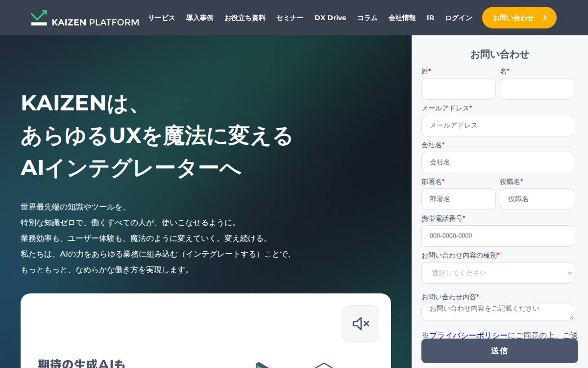Focus the 名 input field
The height and width of the screenshot is (368, 588).
click(537, 89)
